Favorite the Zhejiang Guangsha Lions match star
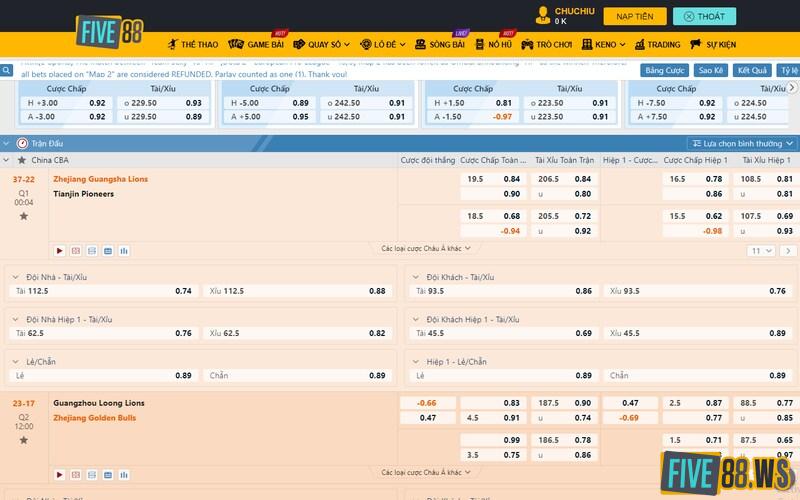 (23, 216)
